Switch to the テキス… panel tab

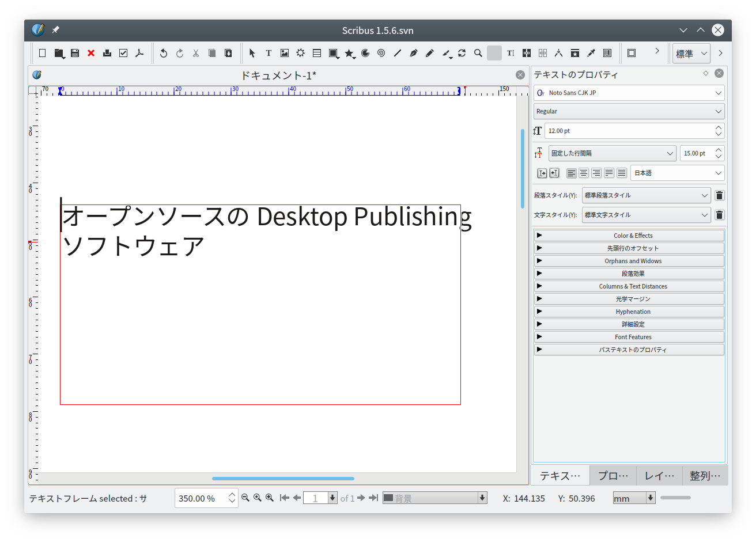(560, 476)
